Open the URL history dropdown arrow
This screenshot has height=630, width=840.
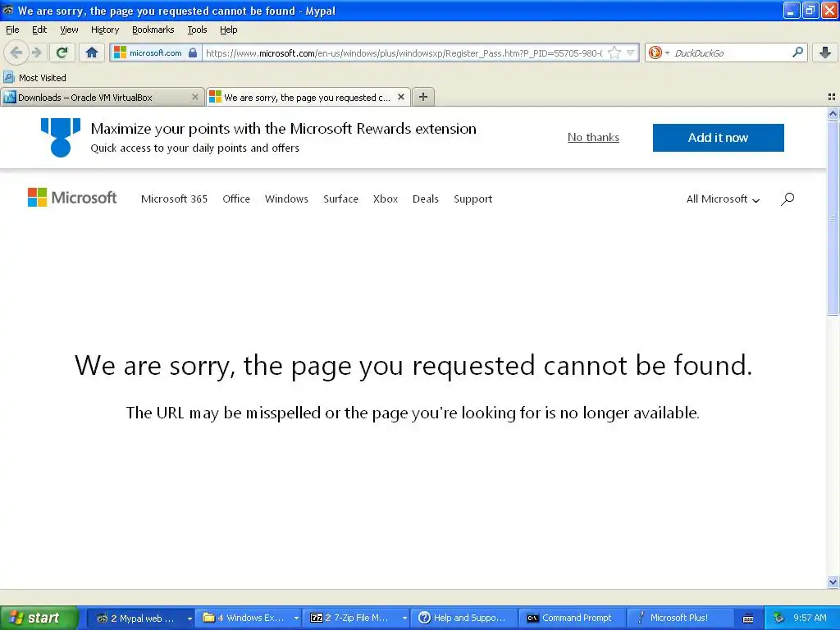point(631,52)
